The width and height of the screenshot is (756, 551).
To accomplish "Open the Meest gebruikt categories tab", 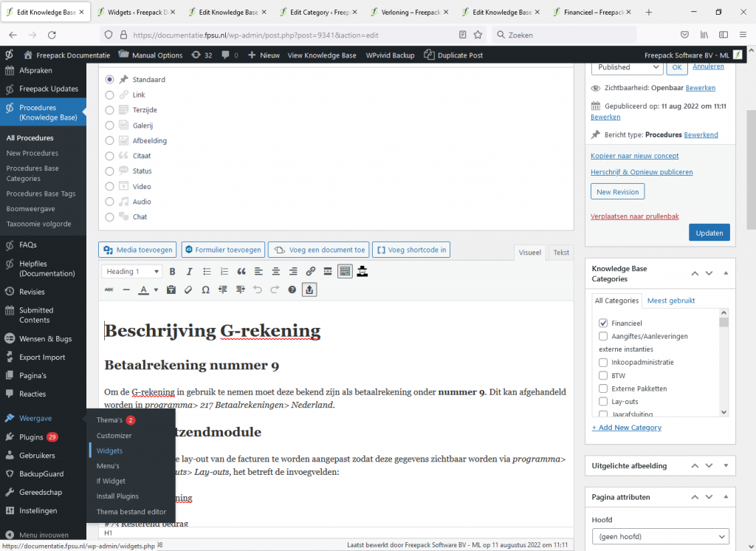I will point(670,301).
